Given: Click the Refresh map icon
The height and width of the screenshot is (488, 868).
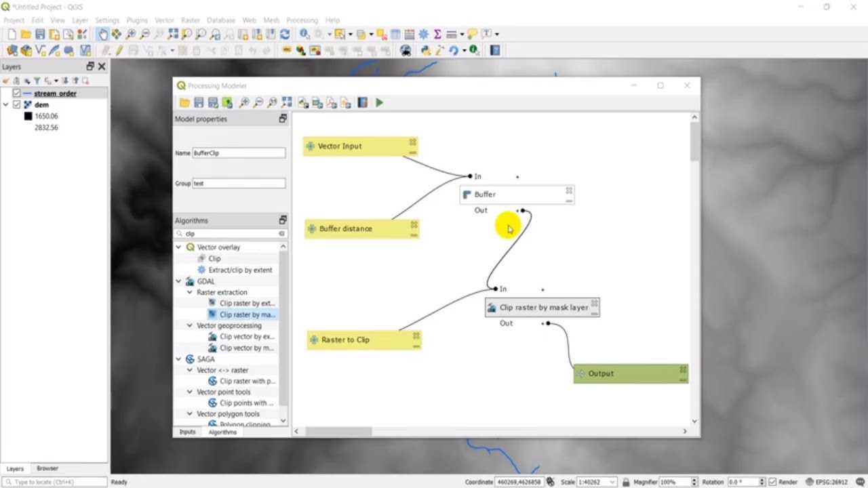Looking at the screenshot, I should [285, 34].
